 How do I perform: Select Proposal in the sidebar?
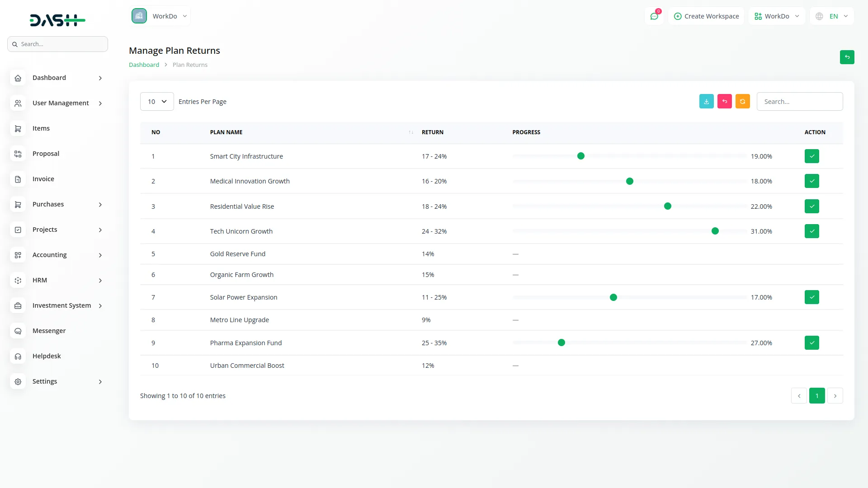[x=46, y=154]
